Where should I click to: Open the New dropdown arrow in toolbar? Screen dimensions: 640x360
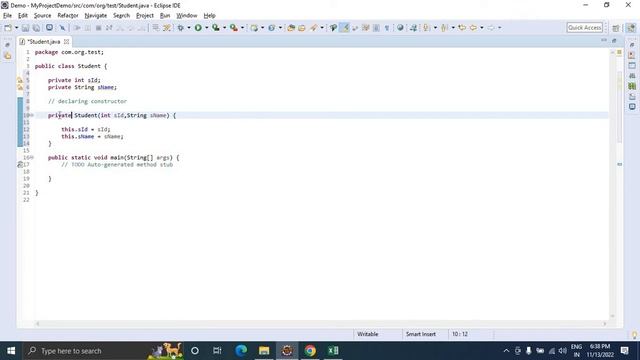16,28
